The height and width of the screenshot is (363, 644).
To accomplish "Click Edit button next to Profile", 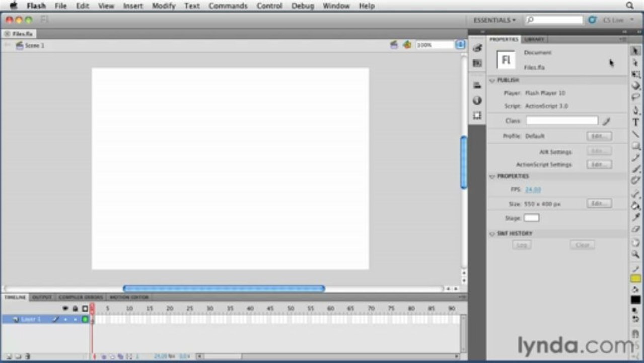I will pyautogui.click(x=599, y=136).
